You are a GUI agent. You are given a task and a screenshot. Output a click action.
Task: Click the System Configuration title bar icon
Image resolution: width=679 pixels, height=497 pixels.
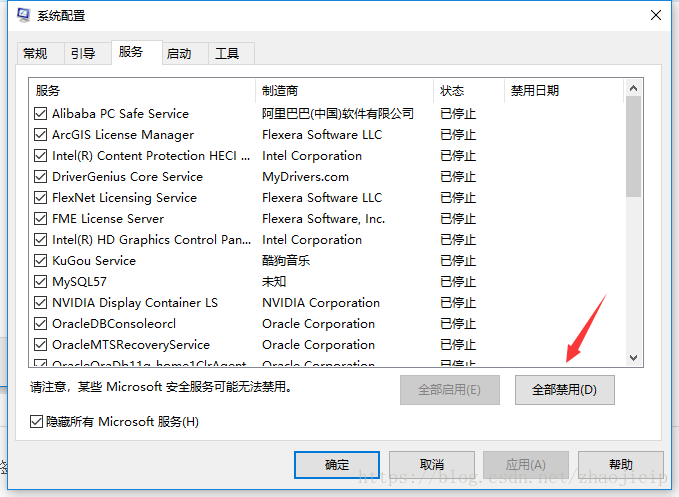23,15
